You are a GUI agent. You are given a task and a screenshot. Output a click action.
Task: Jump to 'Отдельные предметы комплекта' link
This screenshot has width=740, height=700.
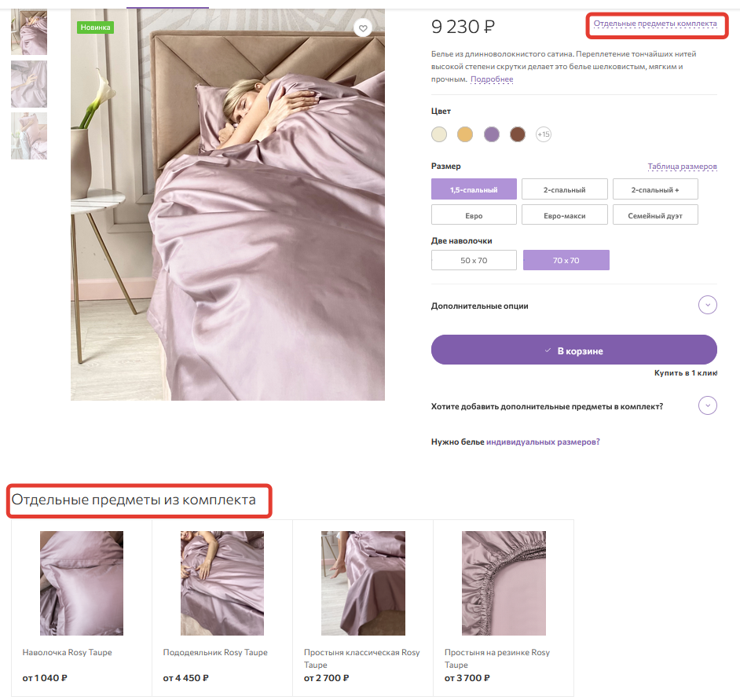click(655, 24)
